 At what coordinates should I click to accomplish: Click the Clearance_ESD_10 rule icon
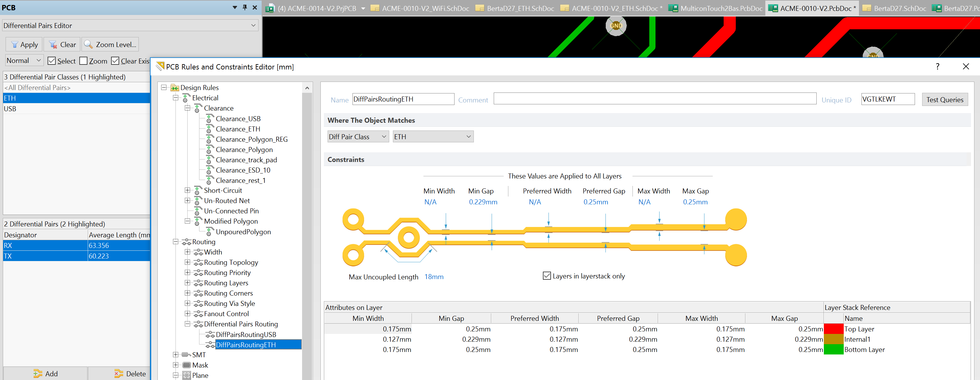click(x=209, y=170)
